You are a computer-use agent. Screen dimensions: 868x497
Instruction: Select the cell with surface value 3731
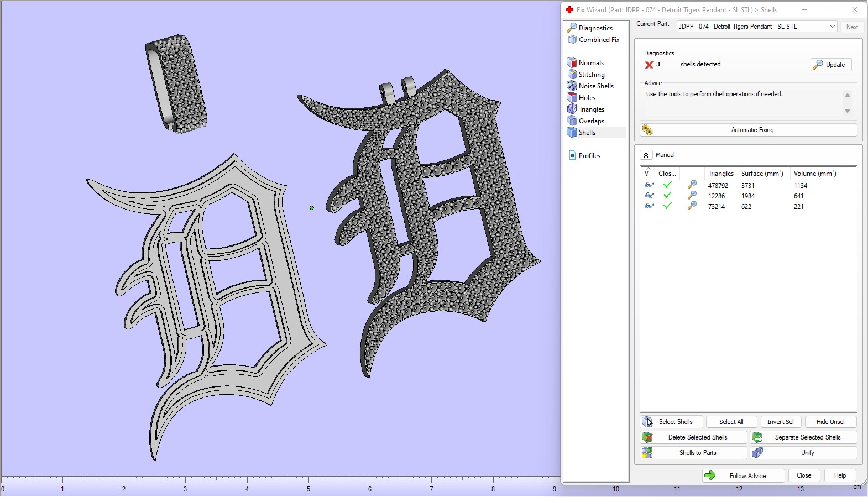[x=748, y=186]
